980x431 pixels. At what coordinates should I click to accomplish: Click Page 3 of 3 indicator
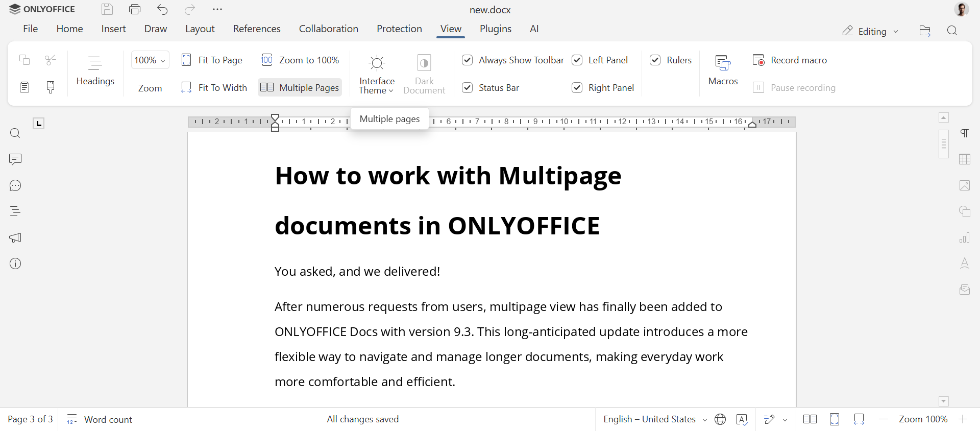(30, 419)
